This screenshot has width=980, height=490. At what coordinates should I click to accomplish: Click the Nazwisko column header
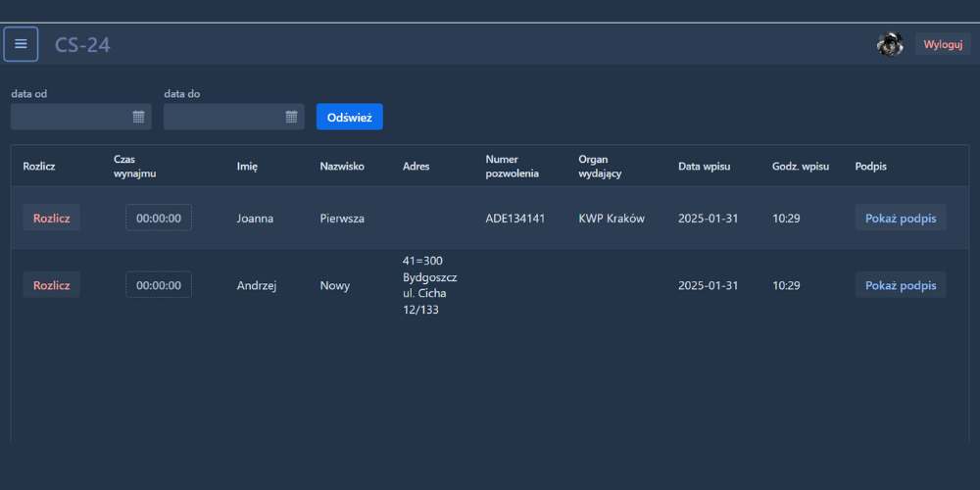click(342, 167)
